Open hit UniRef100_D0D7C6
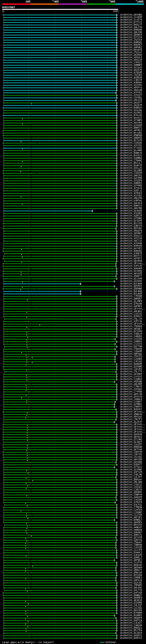The height and width of the screenshot is (644, 146). coord(131,620)
